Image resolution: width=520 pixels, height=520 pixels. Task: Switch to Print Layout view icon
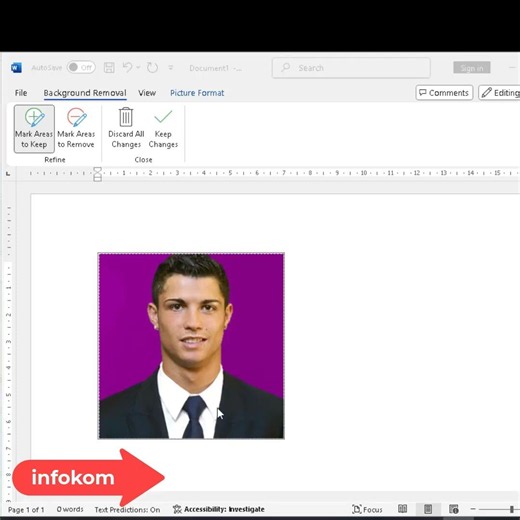428,509
